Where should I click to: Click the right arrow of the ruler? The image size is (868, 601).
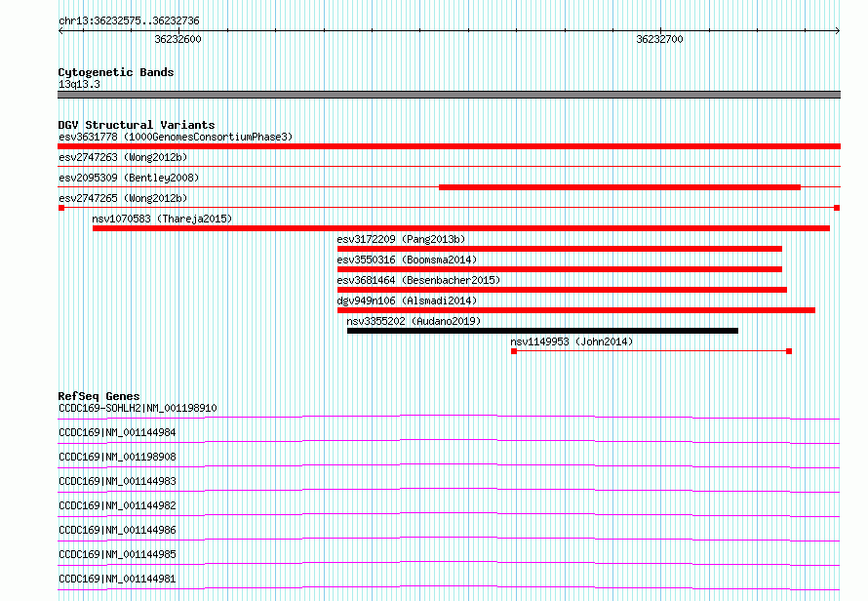(x=838, y=31)
